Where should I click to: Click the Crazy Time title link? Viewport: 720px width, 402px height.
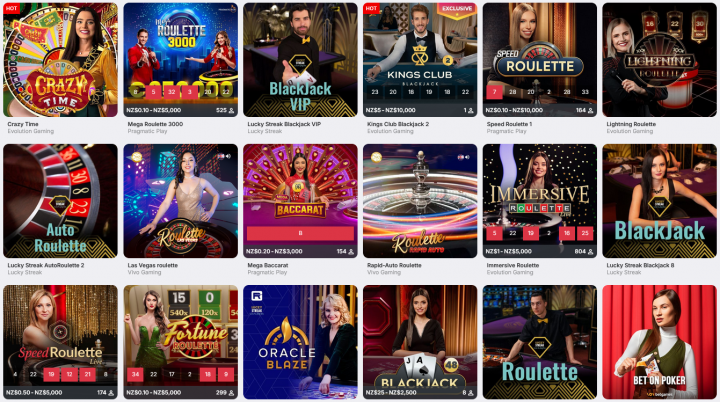tap(23, 124)
